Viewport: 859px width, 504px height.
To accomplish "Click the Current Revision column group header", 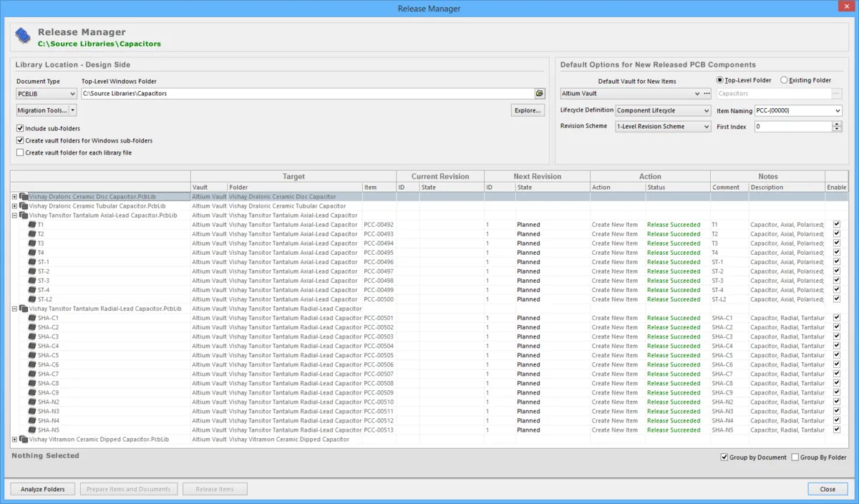I will [440, 176].
